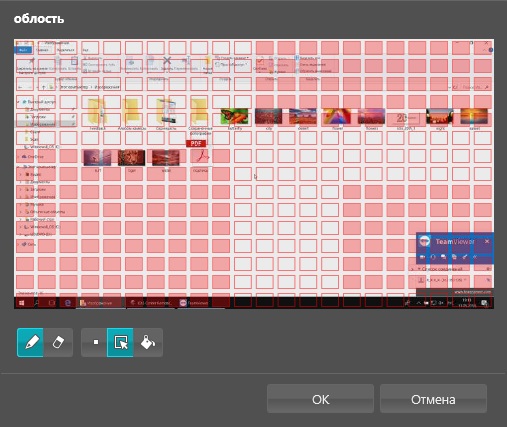Toggle the grid cell over the red PDF label
The width and height of the screenshot is (507, 427).
199,138
